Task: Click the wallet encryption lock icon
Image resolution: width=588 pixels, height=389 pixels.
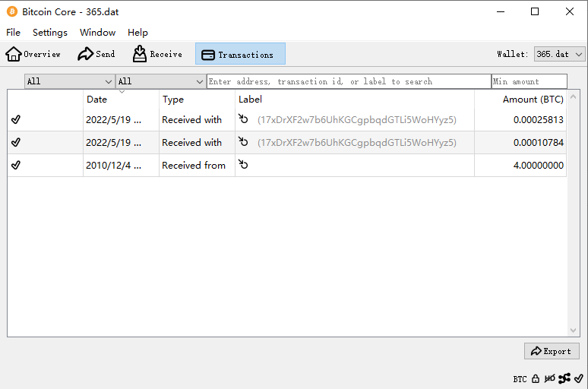Action: coord(536,378)
